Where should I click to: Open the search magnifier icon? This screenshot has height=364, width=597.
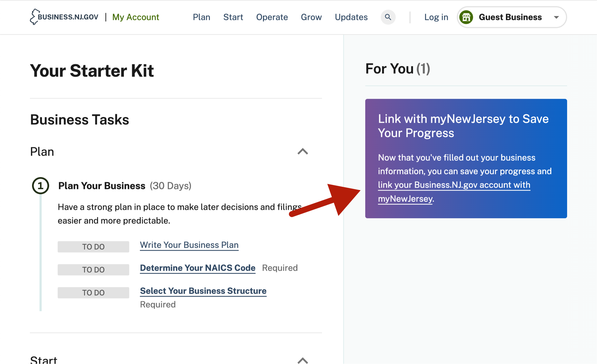(x=388, y=17)
